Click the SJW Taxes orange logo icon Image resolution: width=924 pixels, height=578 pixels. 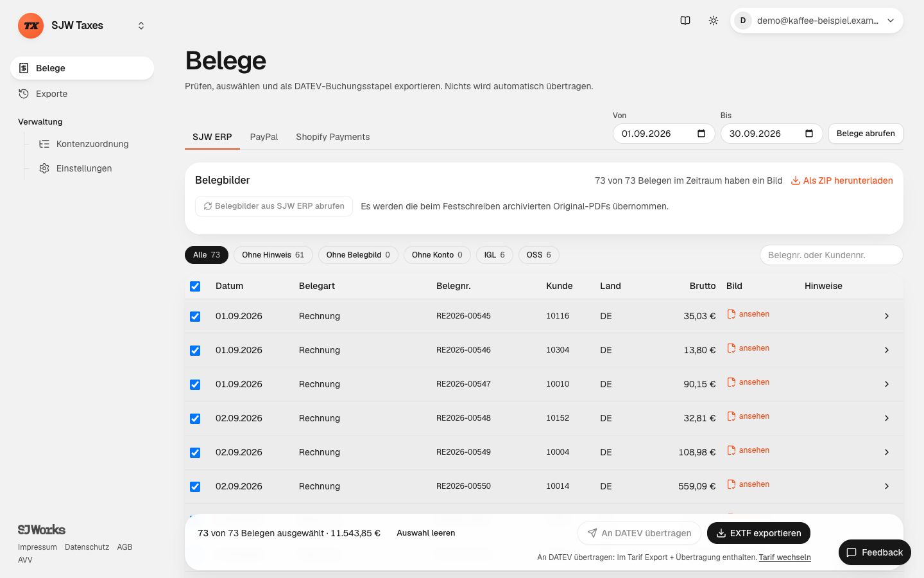[x=31, y=26]
